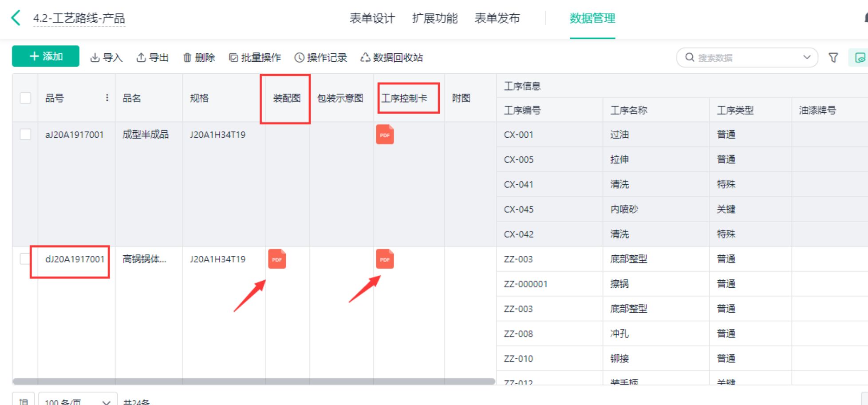Open the 扩展功能 tab

pos(434,18)
